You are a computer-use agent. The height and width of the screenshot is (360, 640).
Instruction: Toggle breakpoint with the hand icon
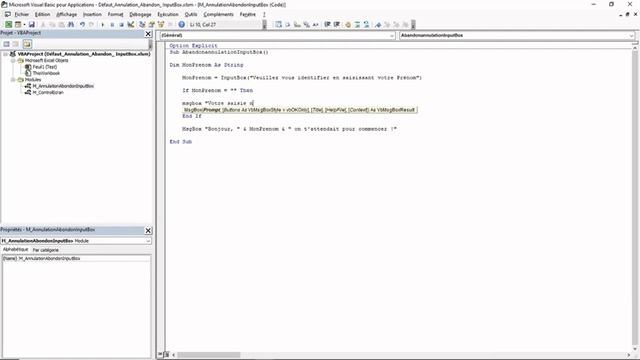[x=348, y=24]
